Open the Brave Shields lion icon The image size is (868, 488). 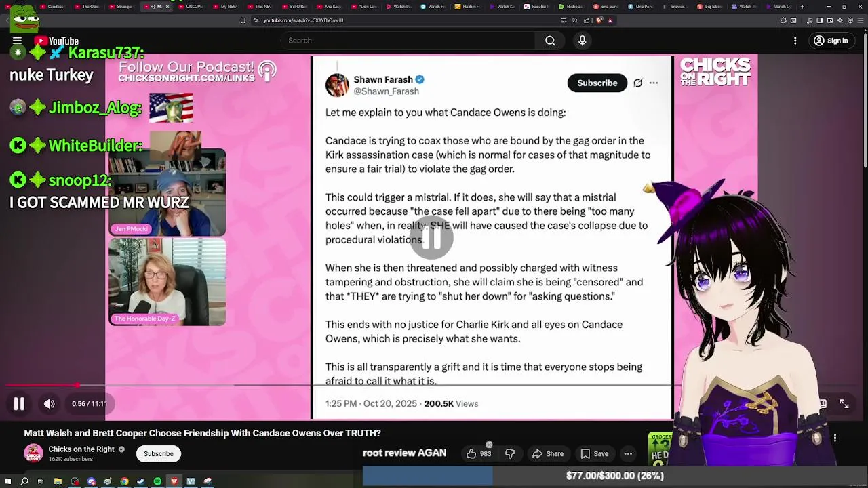click(x=599, y=20)
